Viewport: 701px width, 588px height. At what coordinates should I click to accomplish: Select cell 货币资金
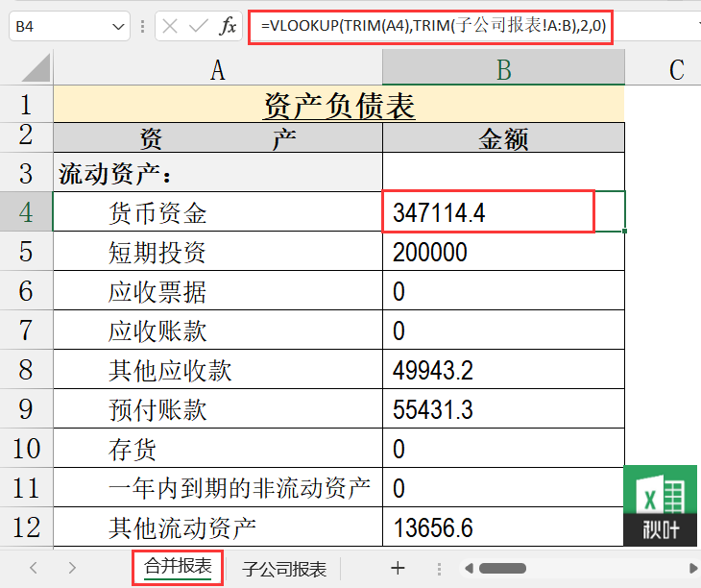(218, 211)
